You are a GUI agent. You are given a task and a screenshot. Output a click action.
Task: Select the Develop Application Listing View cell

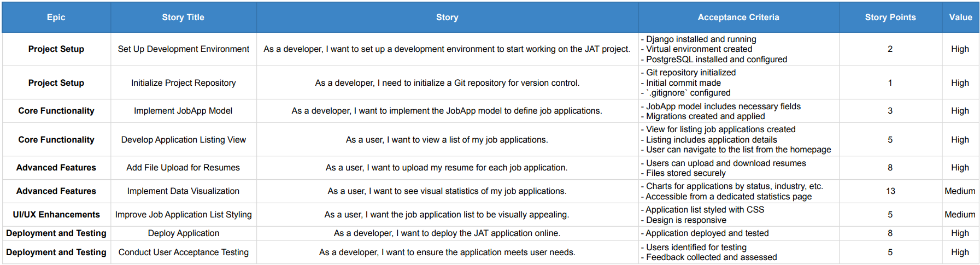(183, 140)
